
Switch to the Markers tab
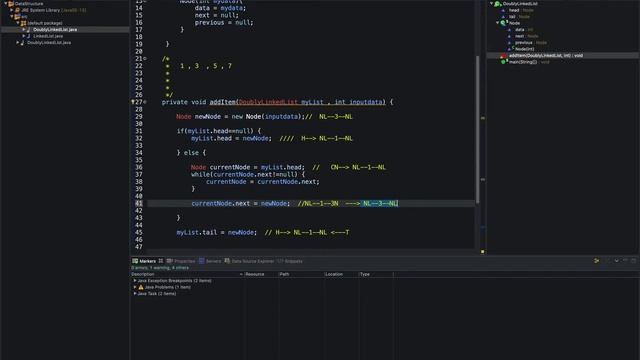[x=147, y=261]
